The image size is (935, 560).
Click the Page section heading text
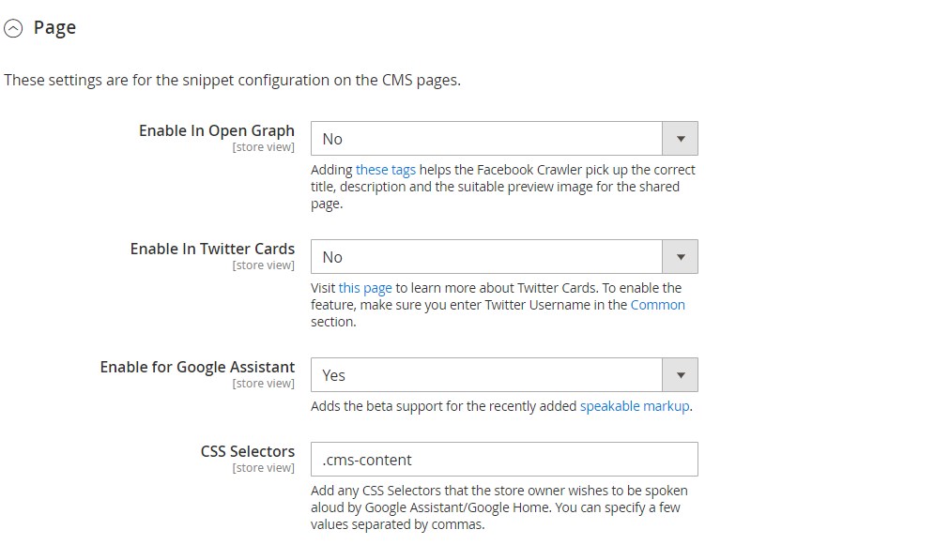(x=54, y=28)
